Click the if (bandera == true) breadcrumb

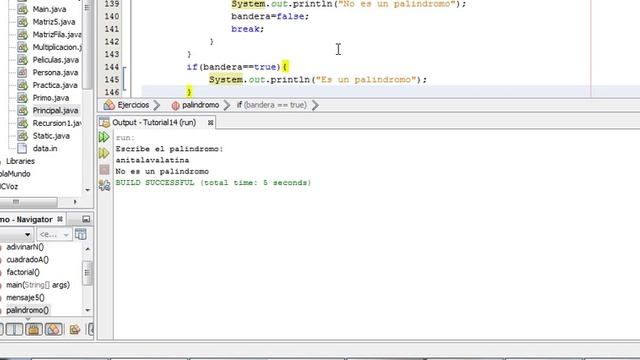[271, 105]
